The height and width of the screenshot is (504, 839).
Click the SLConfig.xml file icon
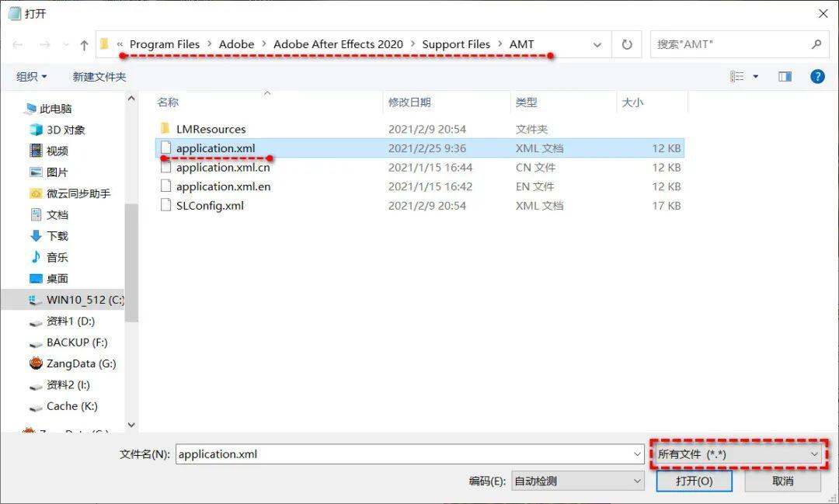tap(166, 206)
